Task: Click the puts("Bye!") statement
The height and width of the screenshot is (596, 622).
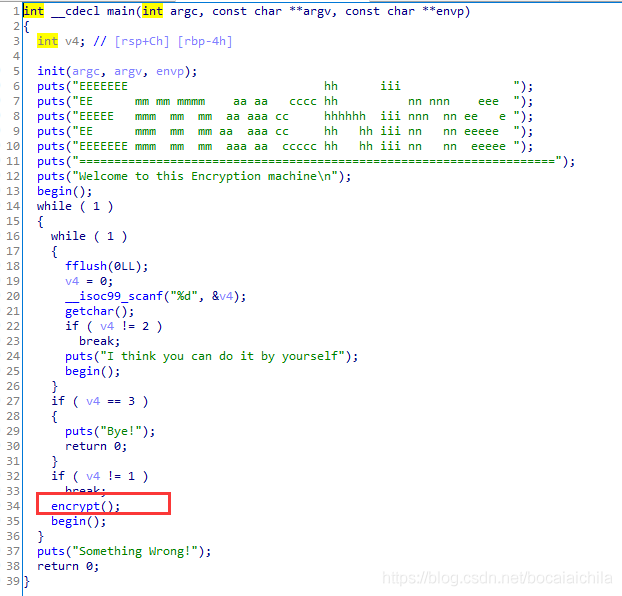Action: (x=110, y=431)
